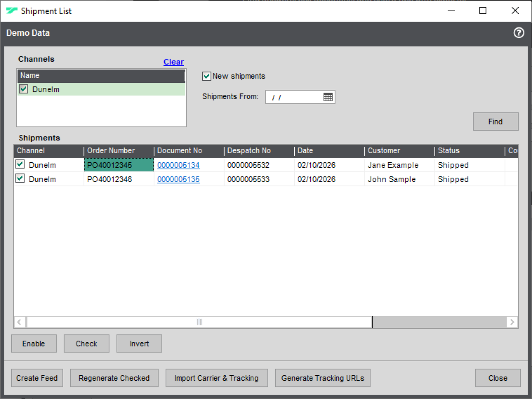The image size is (532, 399).
Task: Click the Create Feed button
Action: (37, 378)
